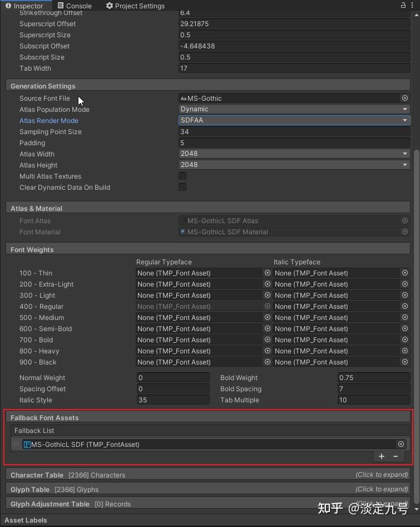
Task: Click object picker for 900-Black Italic Typeface
Action: tap(404, 362)
